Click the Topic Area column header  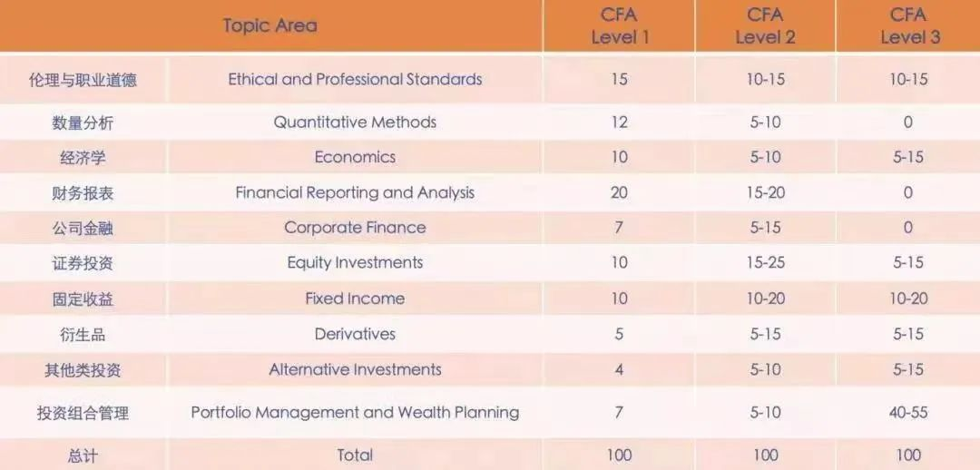tap(269, 25)
